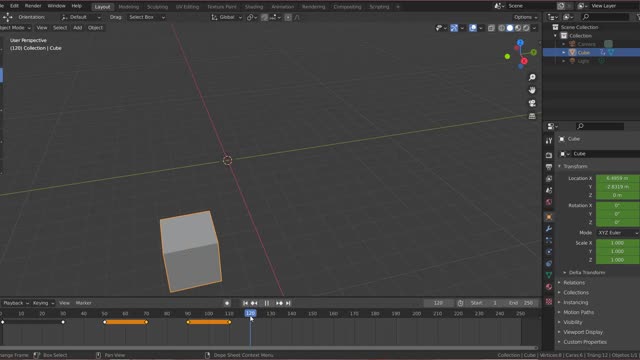Screen dimensions: 640x360
Task: Click the viewport pan hand icon
Action: 532,90
